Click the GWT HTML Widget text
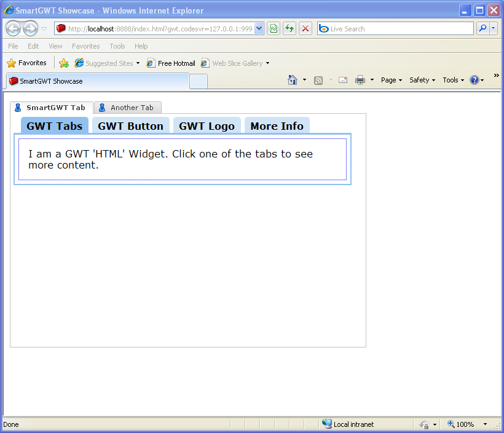504x433 pixels. click(x=170, y=159)
